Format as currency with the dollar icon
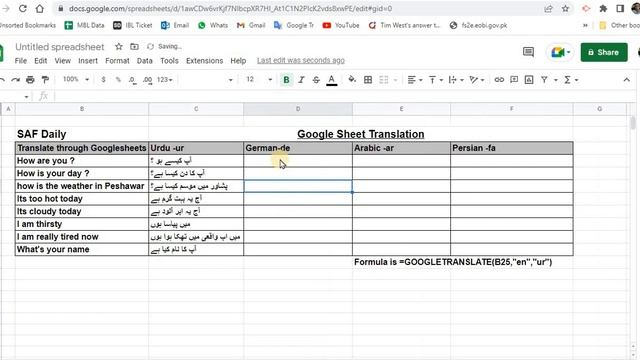 click(x=103, y=80)
